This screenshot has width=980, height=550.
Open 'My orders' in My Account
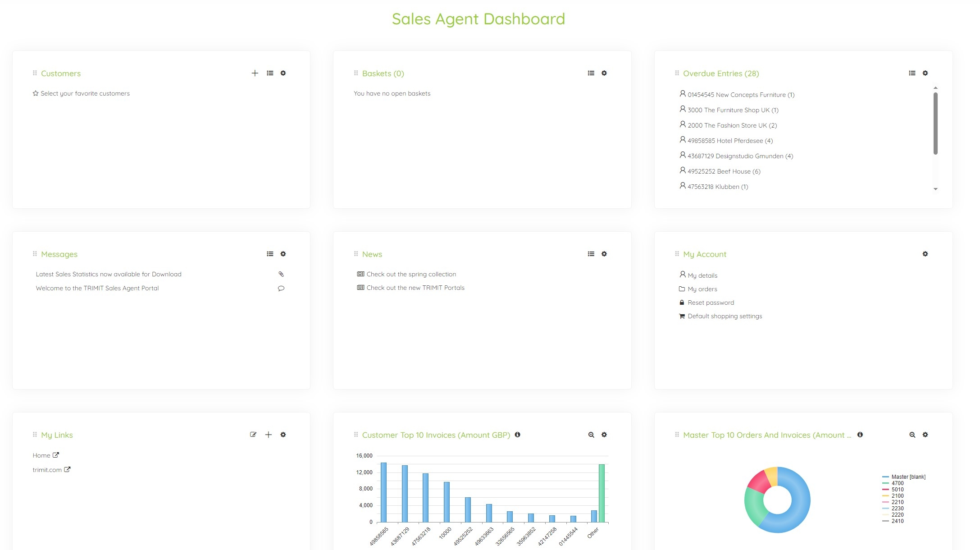[x=702, y=289]
